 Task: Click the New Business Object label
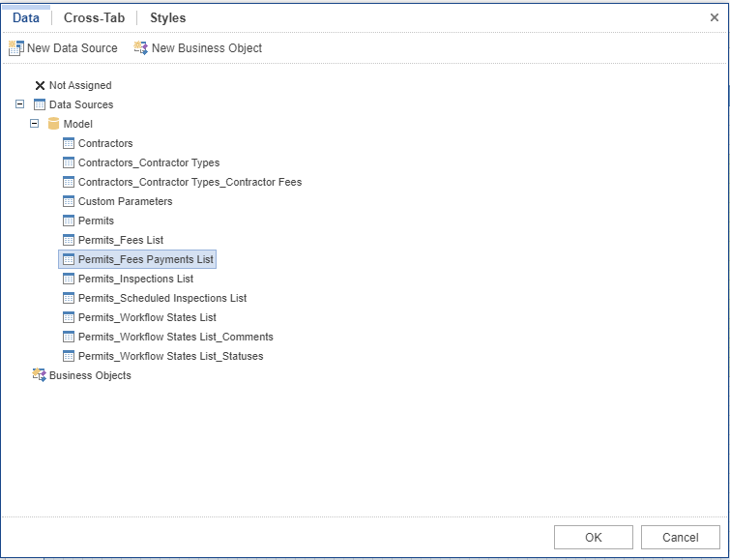207,48
